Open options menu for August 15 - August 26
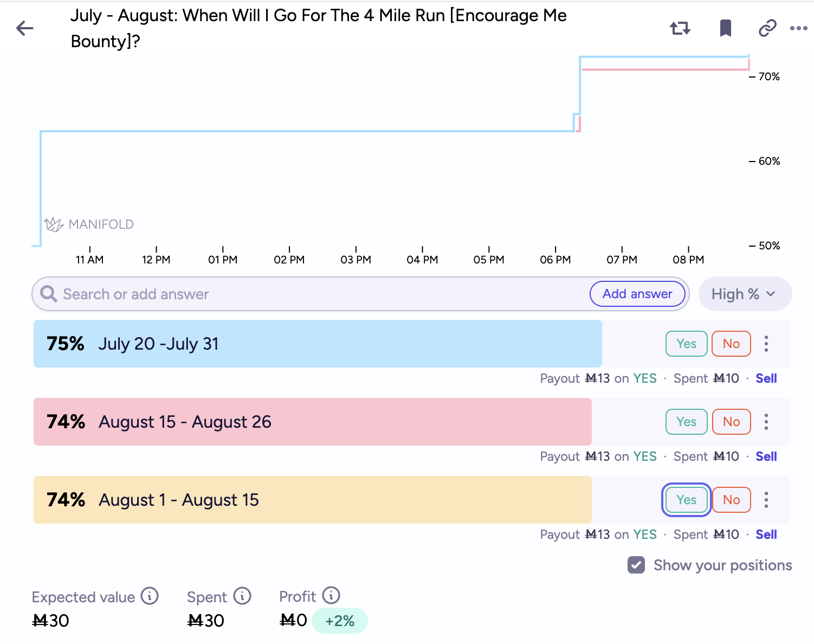 click(x=766, y=422)
